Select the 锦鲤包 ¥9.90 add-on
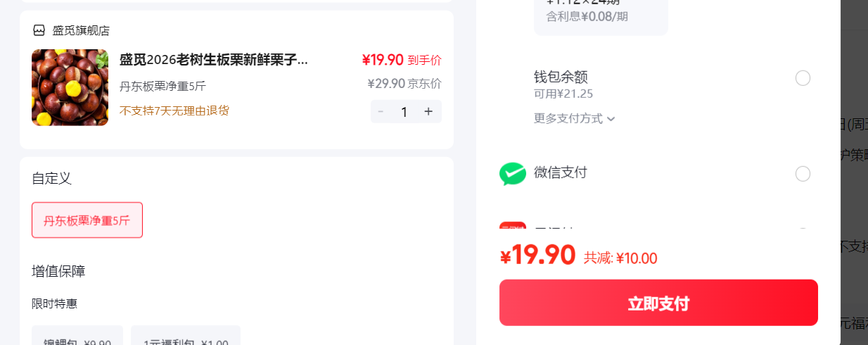The width and height of the screenshot is (868, 345). click(x=77, y=336)
